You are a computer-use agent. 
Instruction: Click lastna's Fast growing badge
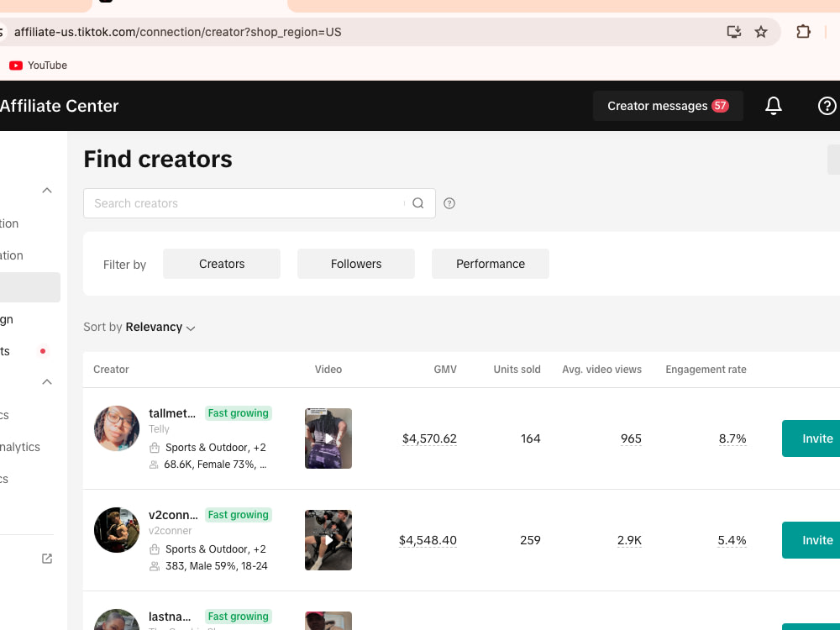coord(239,617)
